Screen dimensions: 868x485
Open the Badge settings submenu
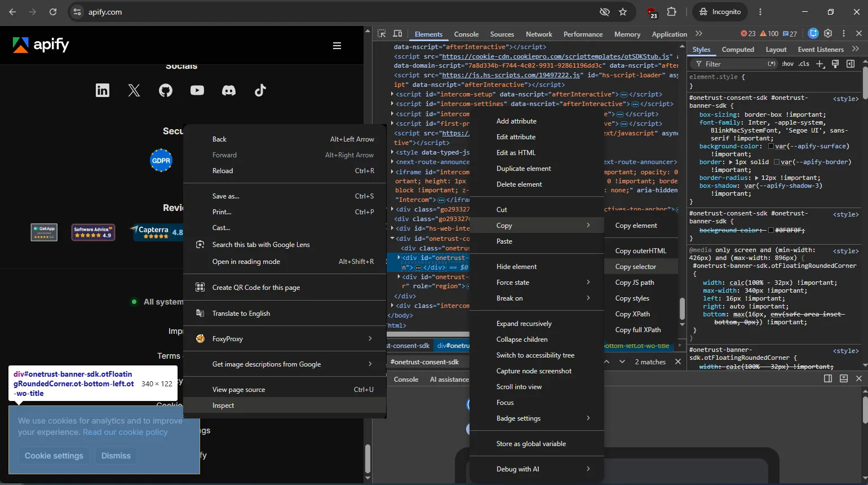537,418
